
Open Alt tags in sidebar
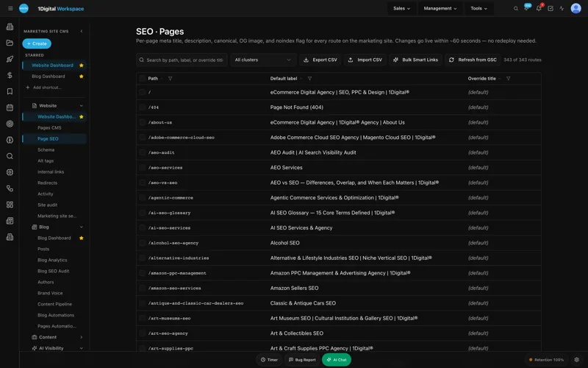click(46, 160)
